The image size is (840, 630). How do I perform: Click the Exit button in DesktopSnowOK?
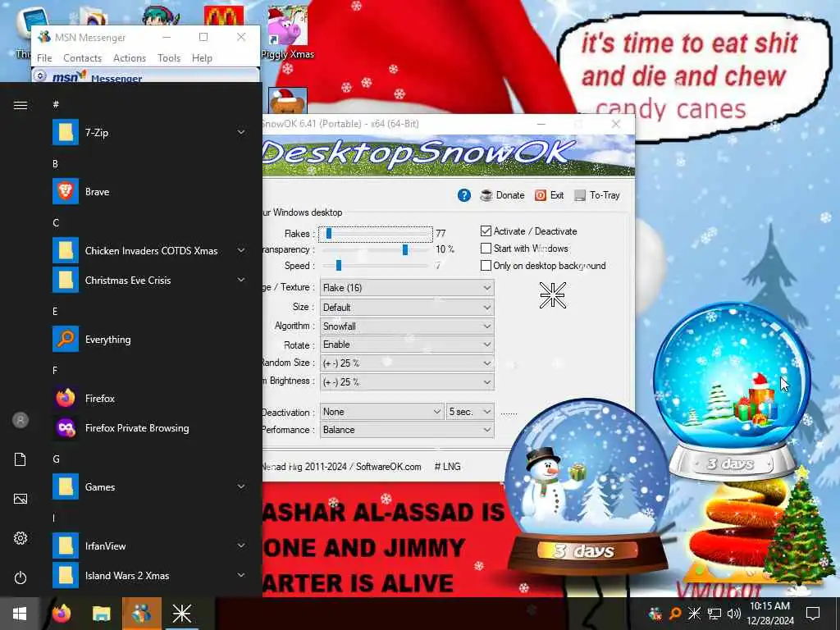(550, 195)
